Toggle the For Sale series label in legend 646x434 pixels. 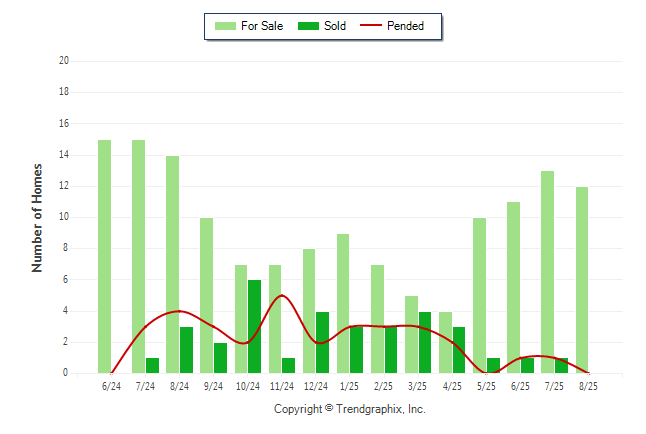pos(262,26)
